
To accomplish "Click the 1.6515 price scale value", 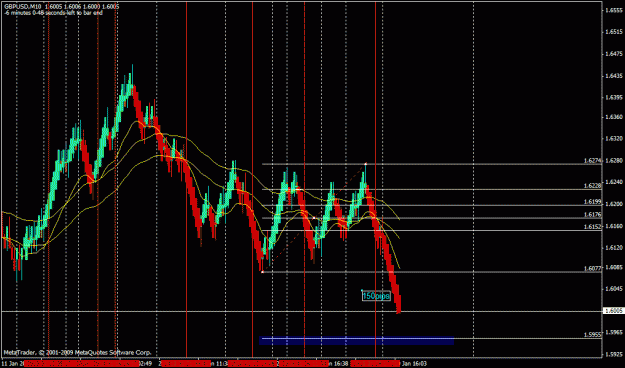I will pyautogui.click(x=614, y=32).
